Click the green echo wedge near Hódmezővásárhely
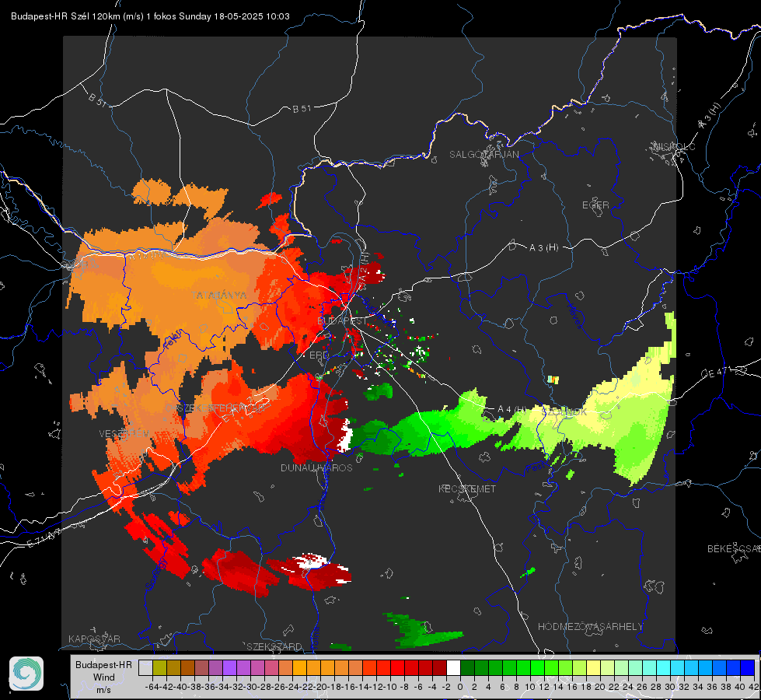This screenshot has width=761, height=700. [422, 630]
